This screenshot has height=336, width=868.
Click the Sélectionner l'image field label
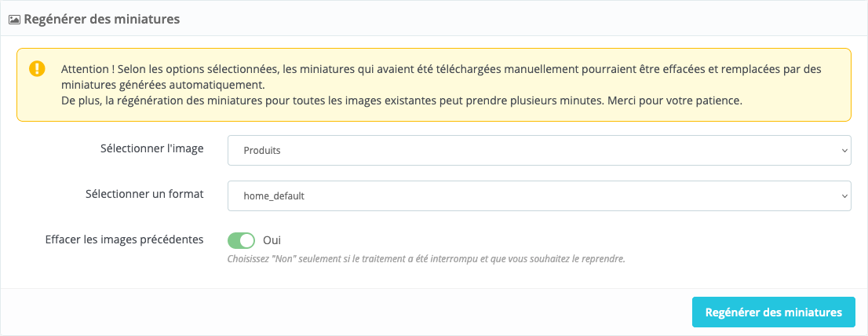(151, 149)
